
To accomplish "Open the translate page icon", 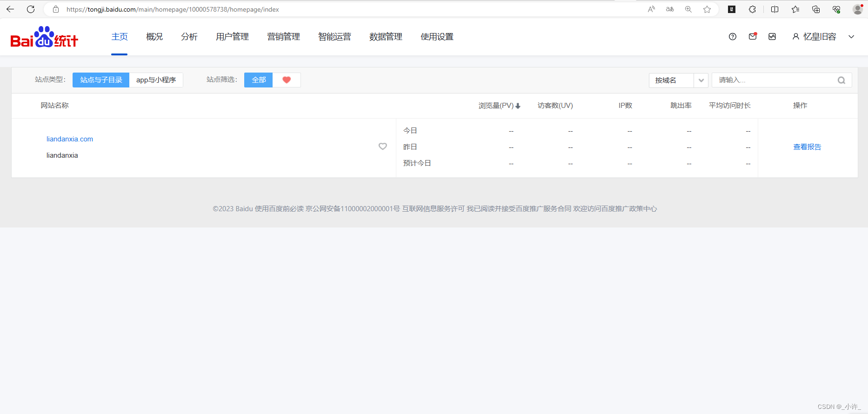I will pyautogui.click(x=670, y=9).
